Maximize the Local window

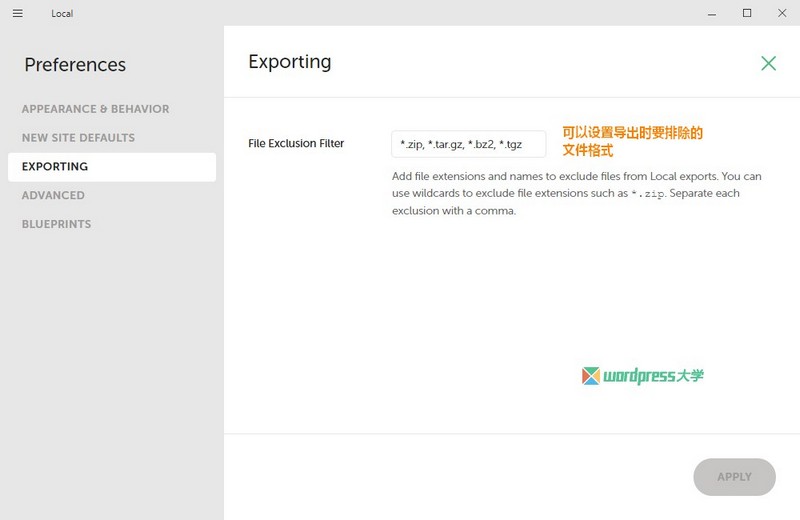coord(747,13)
